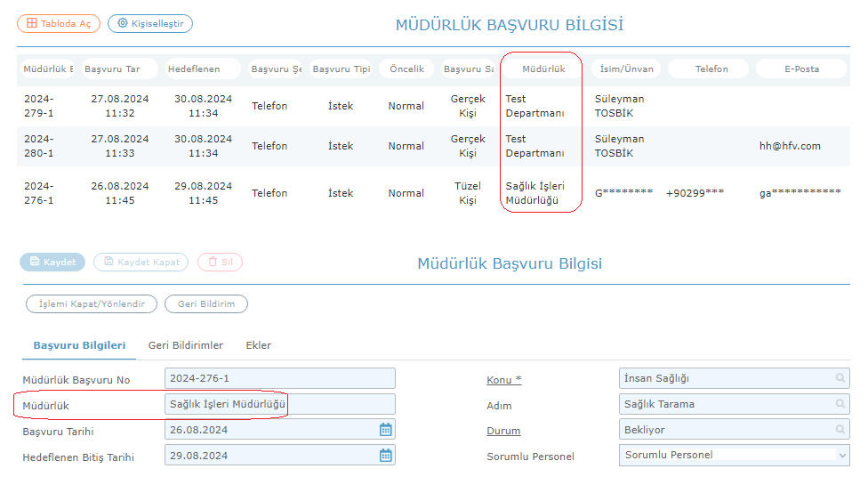Switch to Geri Bildirimler tab

pos(186,345)
